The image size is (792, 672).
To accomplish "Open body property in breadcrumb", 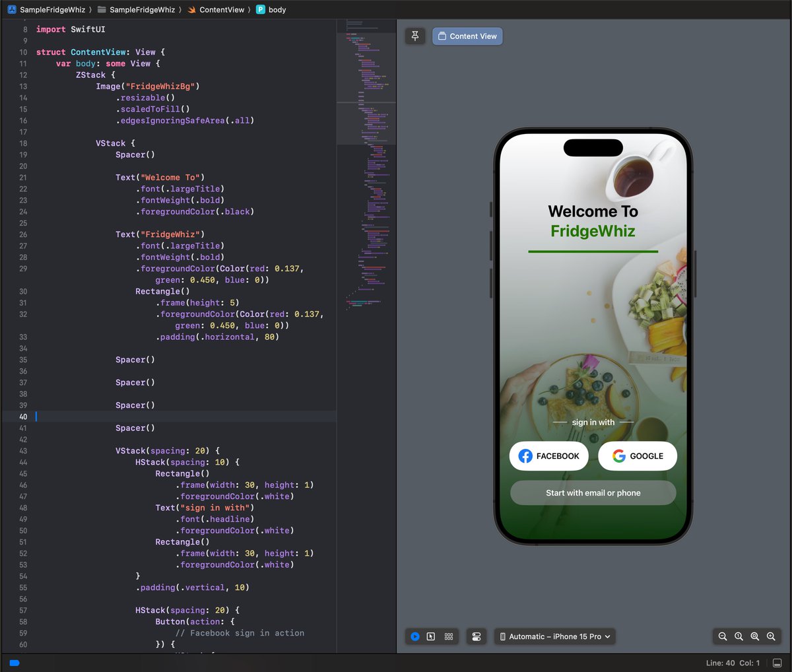I will coord(277,10).
